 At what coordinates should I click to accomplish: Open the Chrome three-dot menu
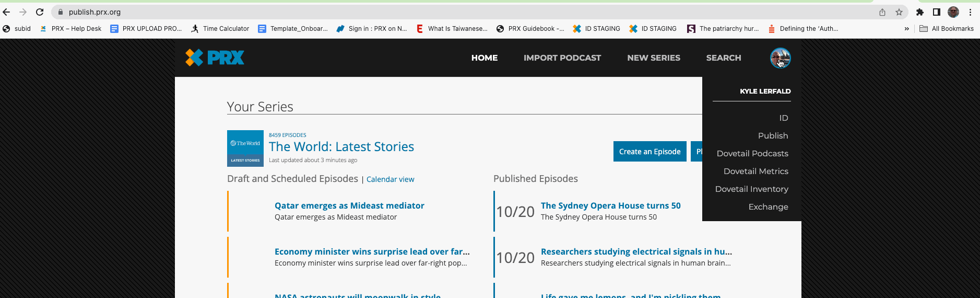pyautogui.click(x=971, y=12)
